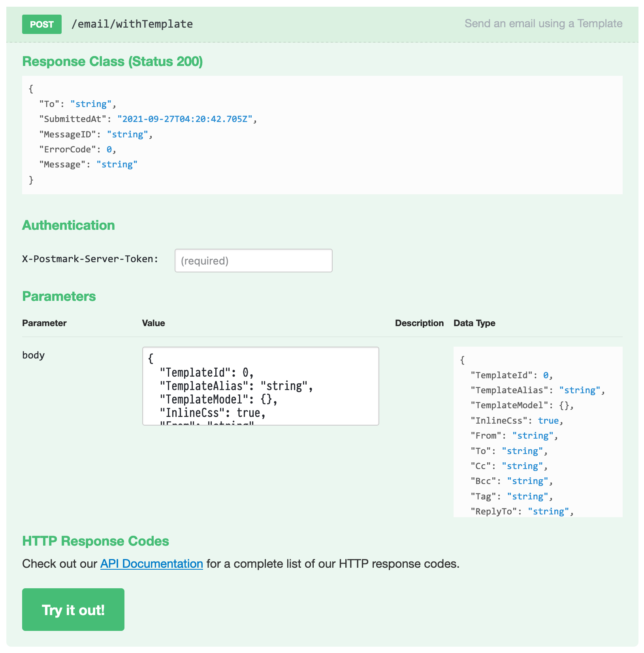The height and width of the screenshot is (653, 644).
Task: Click the HTTP Response Codes heading
Action: (96, 541)
